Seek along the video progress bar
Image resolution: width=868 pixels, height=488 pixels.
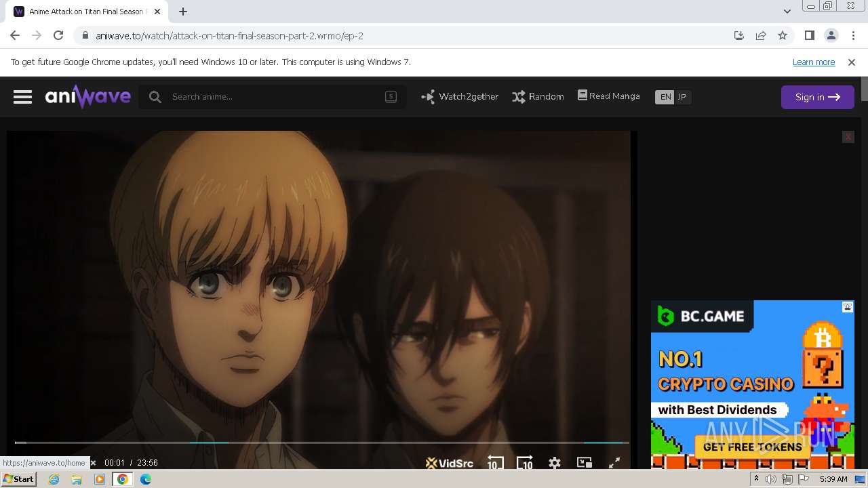point(321,443)
